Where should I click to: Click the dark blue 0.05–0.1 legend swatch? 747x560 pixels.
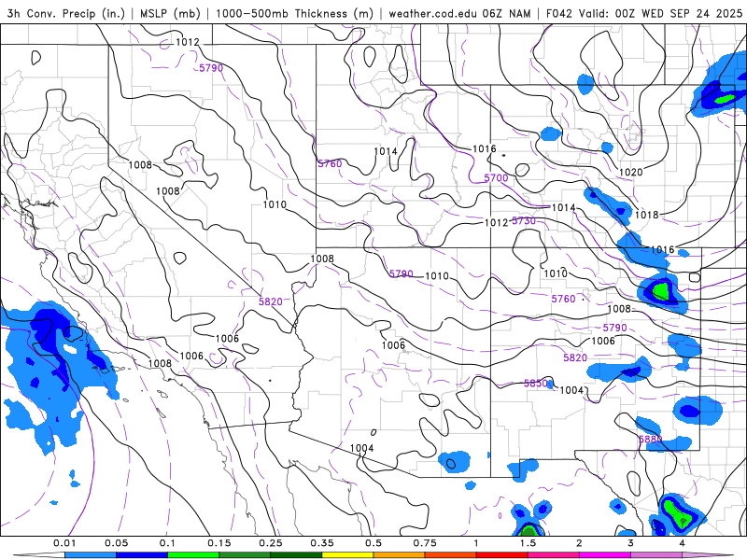pyautogui.click(x=142, y=555)
